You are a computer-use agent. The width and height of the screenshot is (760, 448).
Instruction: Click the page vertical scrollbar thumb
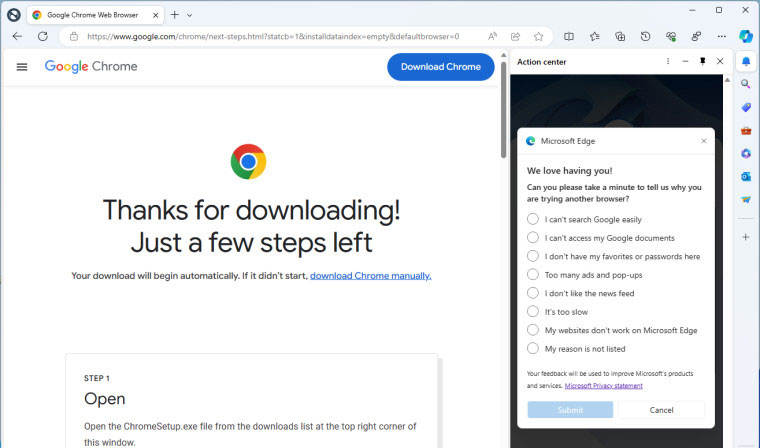pos(504,110)
